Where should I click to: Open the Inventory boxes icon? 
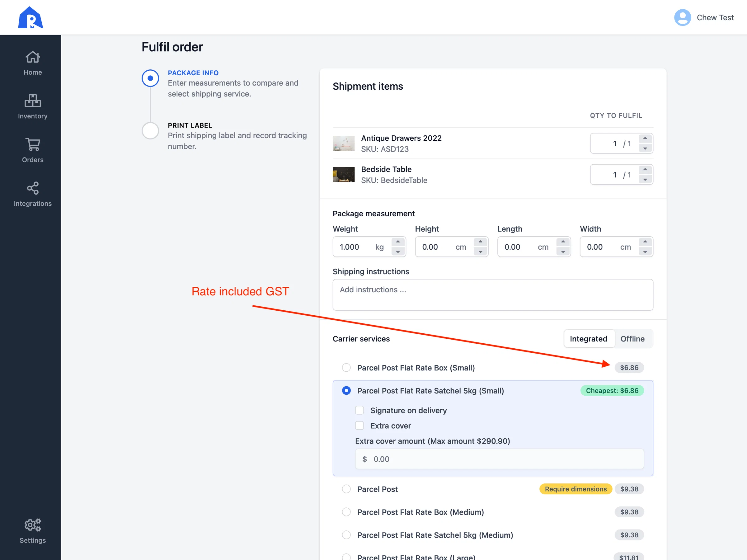pyautogui.click(x=33, y=100)
